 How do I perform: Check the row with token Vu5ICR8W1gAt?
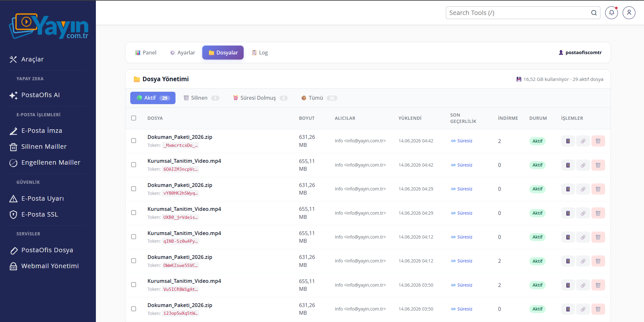tap(134, 285)
